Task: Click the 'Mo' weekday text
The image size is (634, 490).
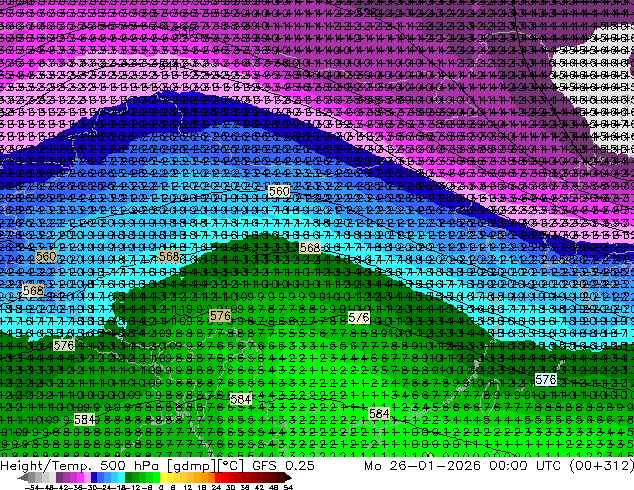Action: pyautogui.click(x=372, y=465)
